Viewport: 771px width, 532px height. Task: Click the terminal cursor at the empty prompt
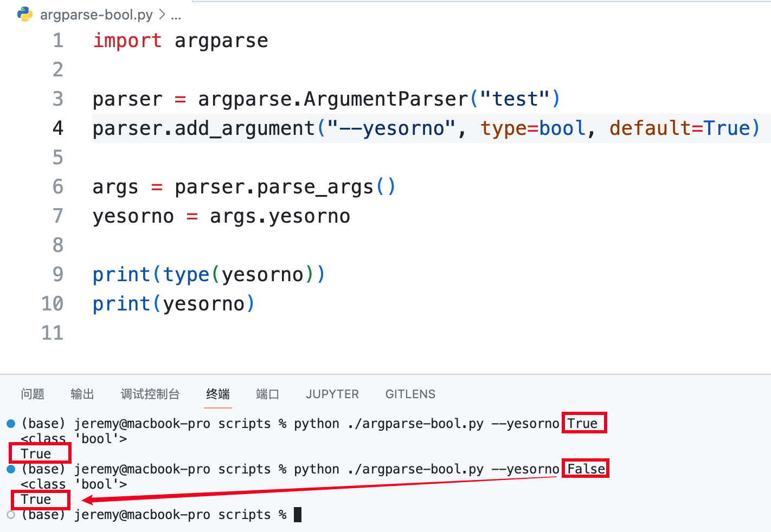tap(297, 514)
